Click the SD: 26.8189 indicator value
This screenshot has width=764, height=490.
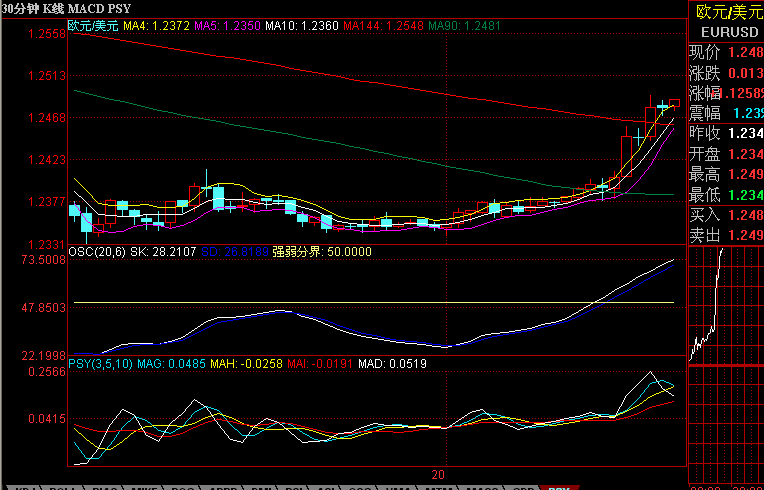(x=235, y=252)
